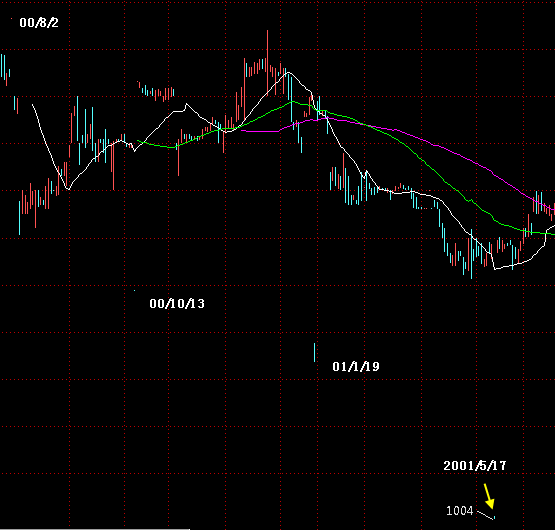The image size is (555, 530).
Task: Click the small cyan tick beside 1004
Action: 494,518
